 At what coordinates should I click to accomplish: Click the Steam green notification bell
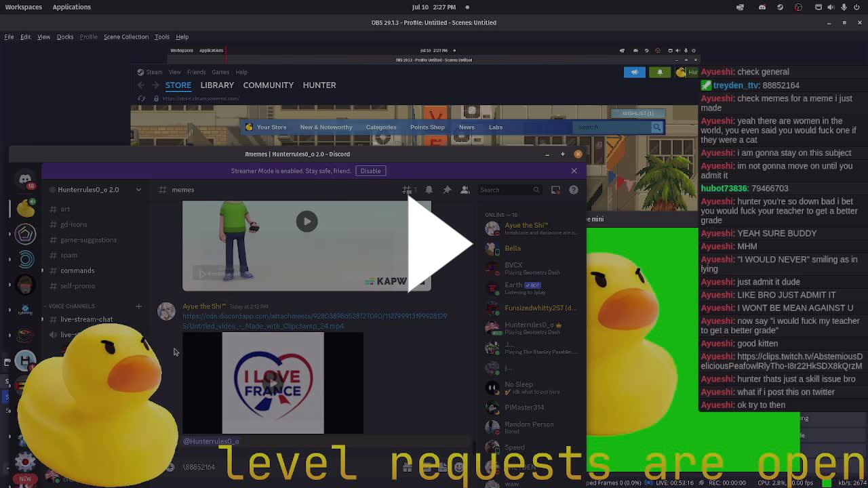[x=660, y=72]
